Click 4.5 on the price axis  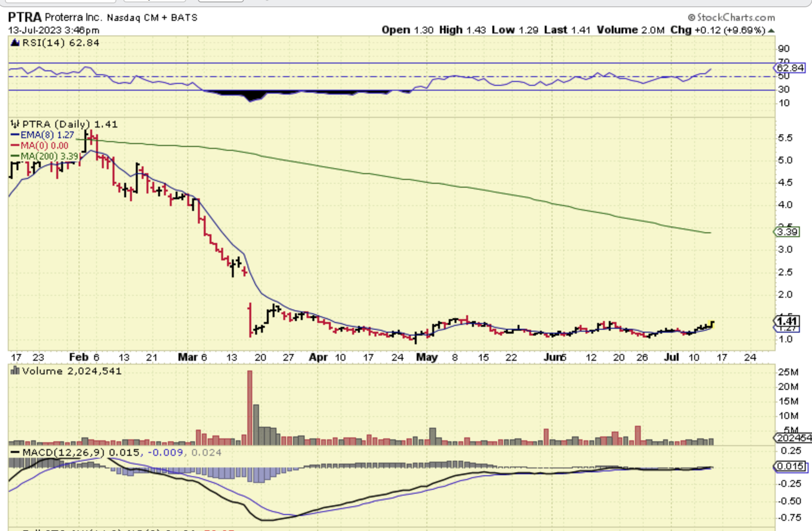click(x=785, y=182)
